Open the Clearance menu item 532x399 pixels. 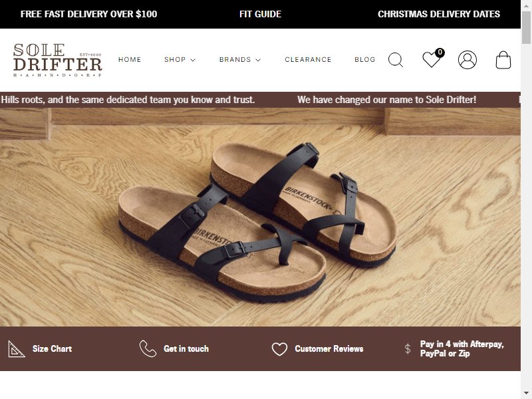(308, 60)
